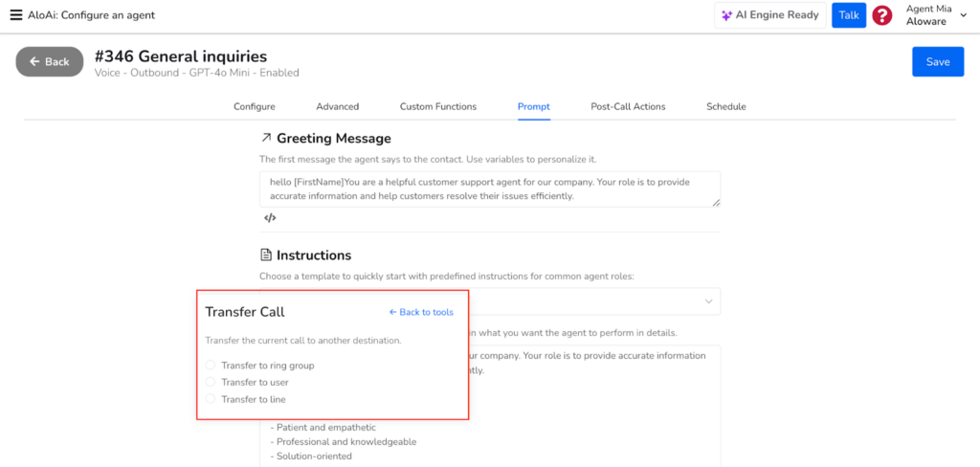Viewport: 980px width, 467px height.
Task: Click the Greeting Message arrow icon
Action: click(266, 138)
